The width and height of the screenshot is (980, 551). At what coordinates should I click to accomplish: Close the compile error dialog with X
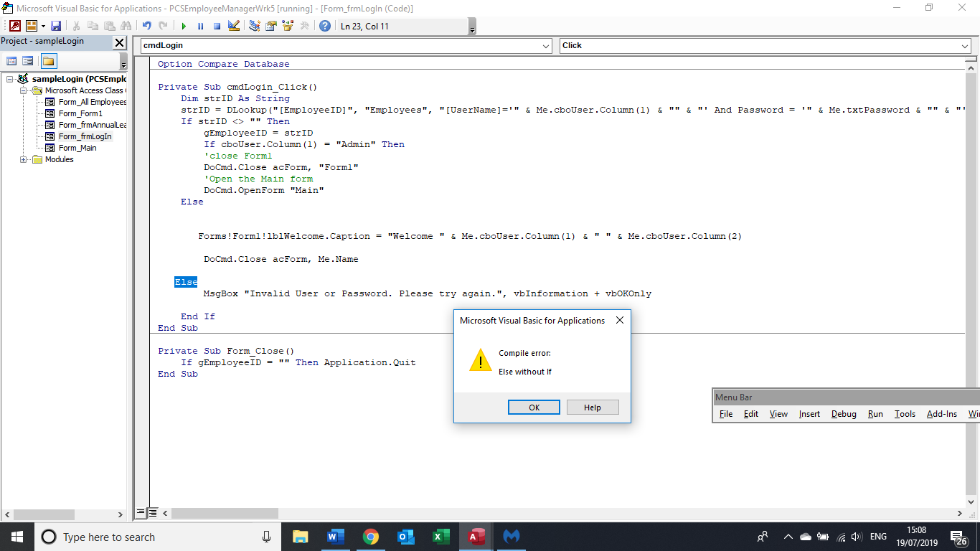click(620, 321)
